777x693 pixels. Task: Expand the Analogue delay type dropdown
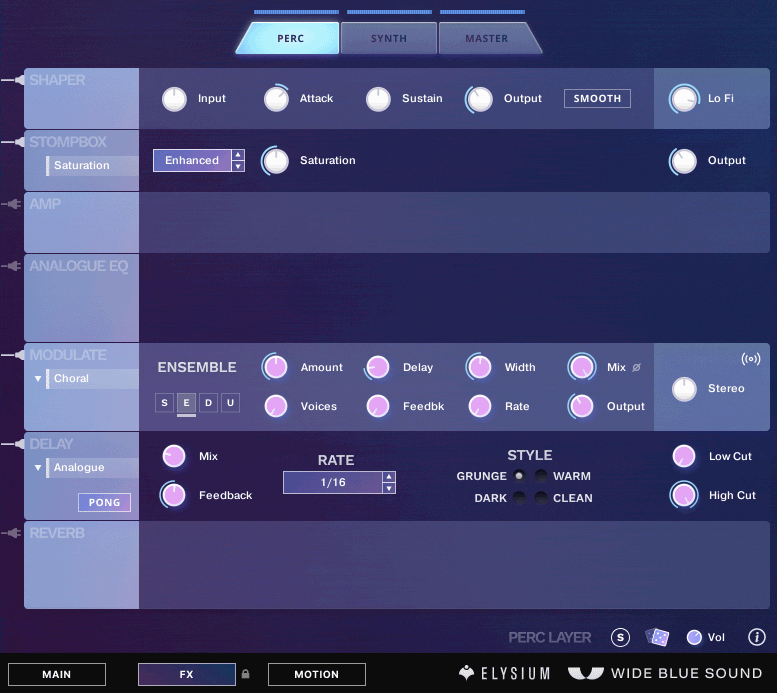[x=38, y=467]
